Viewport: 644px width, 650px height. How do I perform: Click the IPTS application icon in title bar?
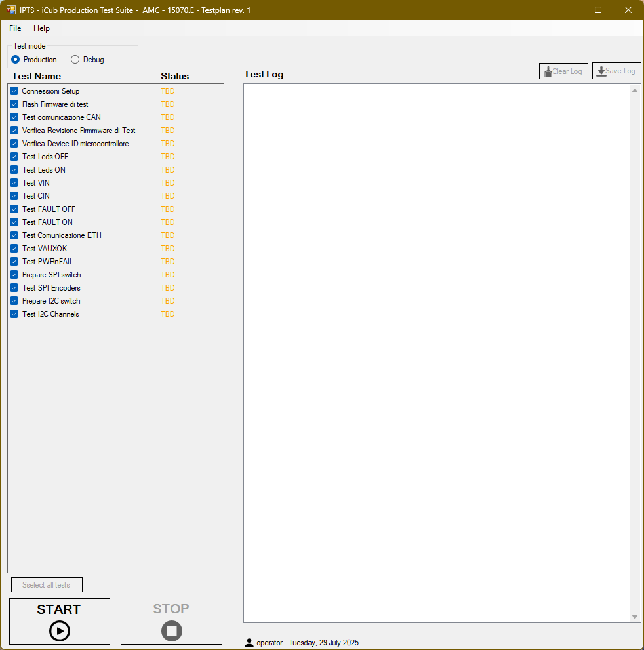point(10,10)
